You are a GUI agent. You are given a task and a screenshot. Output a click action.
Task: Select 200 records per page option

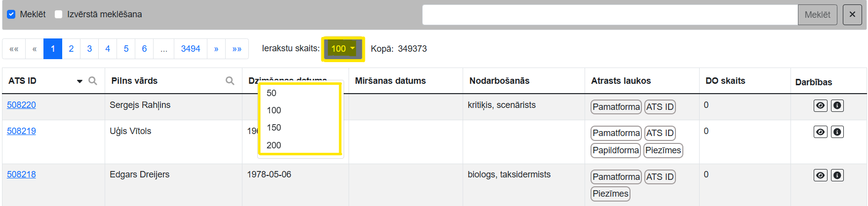(x=274, y=145)
